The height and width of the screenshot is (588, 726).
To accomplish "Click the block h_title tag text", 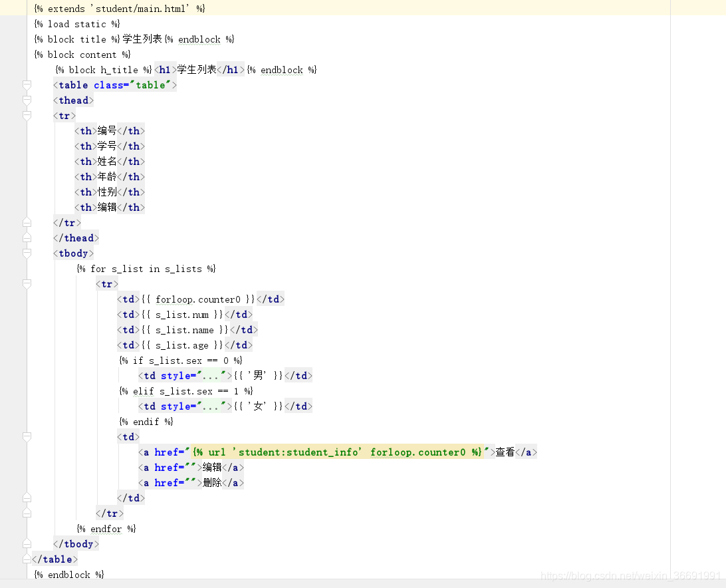I will click(x=104, y=69).
